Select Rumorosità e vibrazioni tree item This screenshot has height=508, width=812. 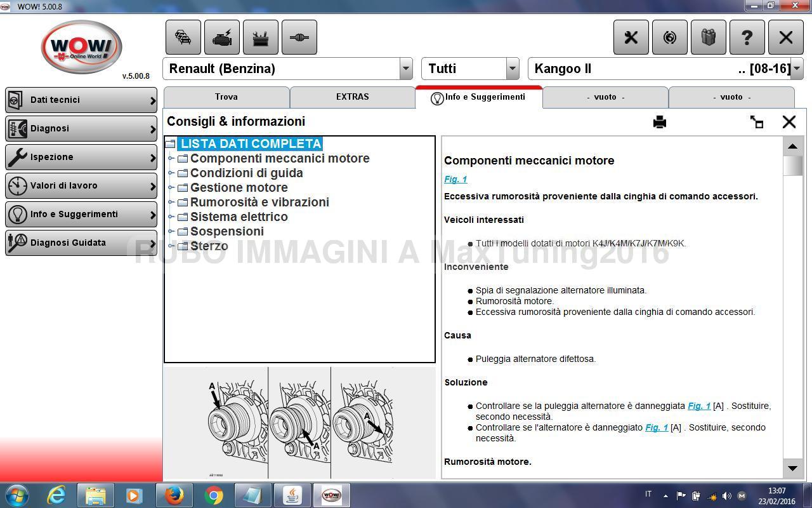[259, 203]
